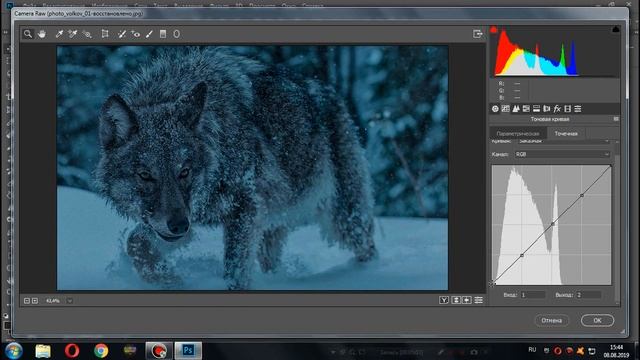The image size is (640, 360).
Task: Open the zoom level dropdown
Action: (69, 301)
